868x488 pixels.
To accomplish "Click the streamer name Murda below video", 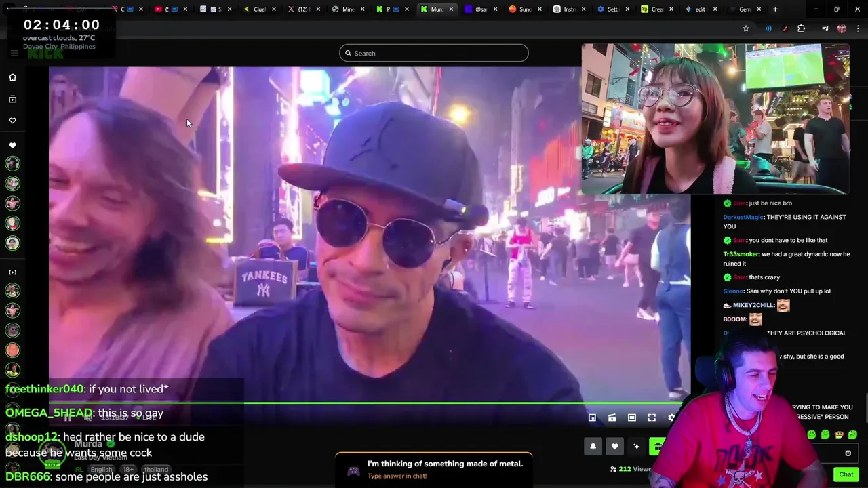I will point(88,444).
